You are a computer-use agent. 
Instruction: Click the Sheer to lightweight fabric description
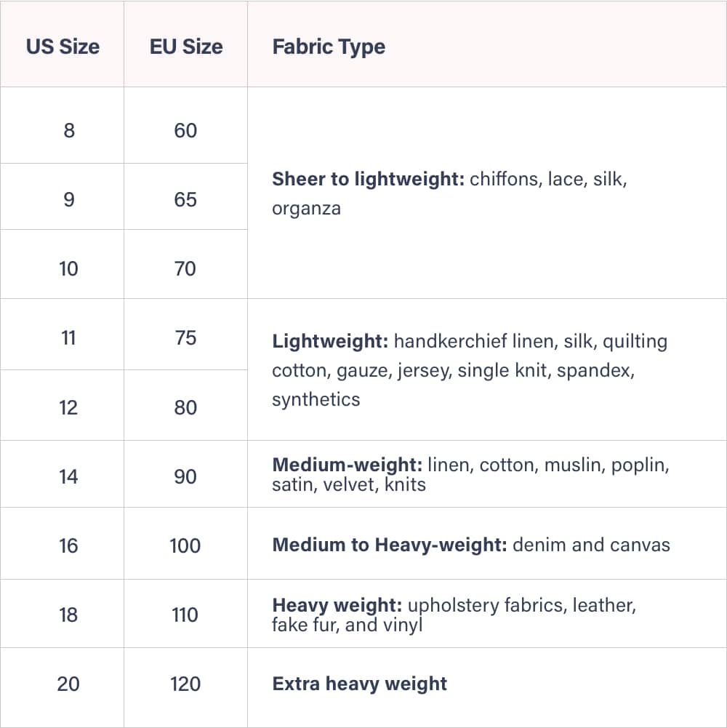[449, 193]
